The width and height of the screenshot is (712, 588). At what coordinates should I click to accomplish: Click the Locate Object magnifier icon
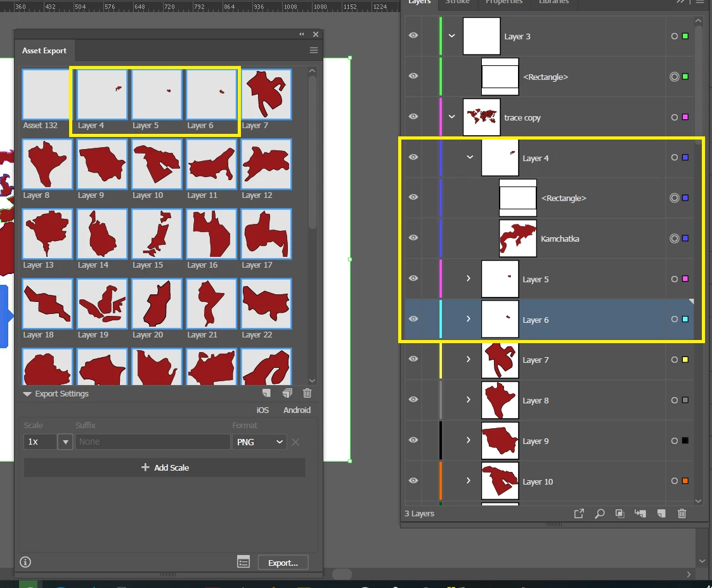click(x=599, y=514)
